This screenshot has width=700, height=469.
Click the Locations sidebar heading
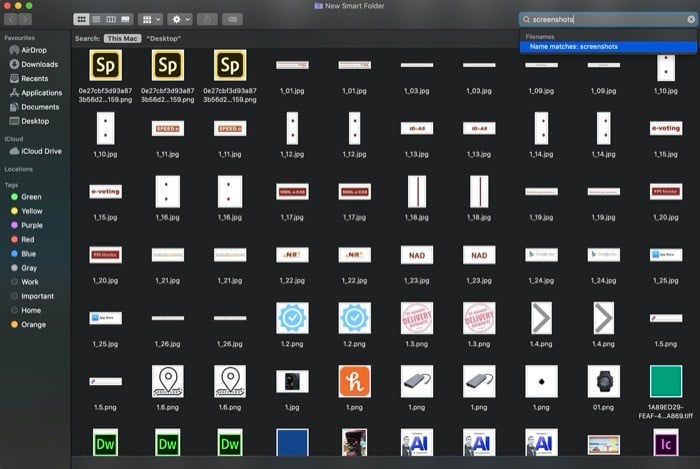(x=18, y=169)
